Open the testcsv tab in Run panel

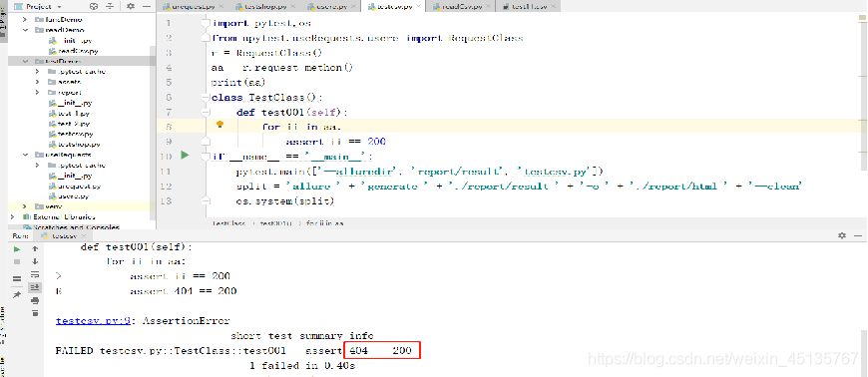coord(64,236)
